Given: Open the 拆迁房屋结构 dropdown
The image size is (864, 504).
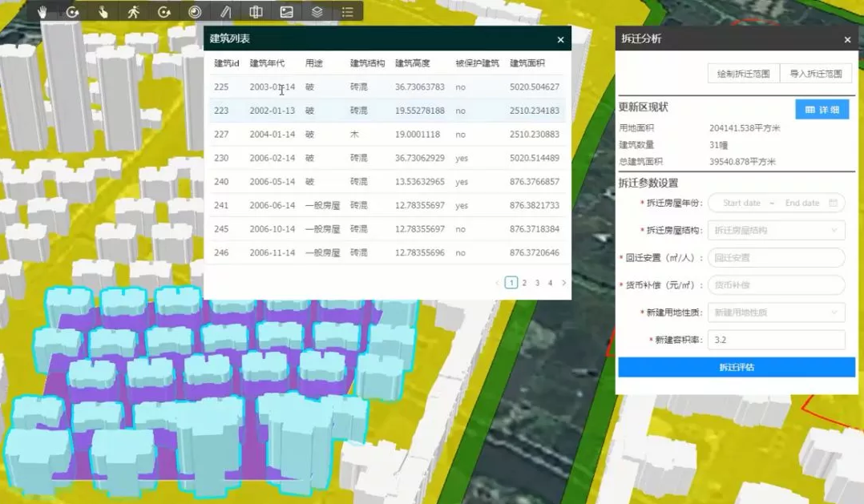Looking at the screenshot, I should (x=776, y=230).
